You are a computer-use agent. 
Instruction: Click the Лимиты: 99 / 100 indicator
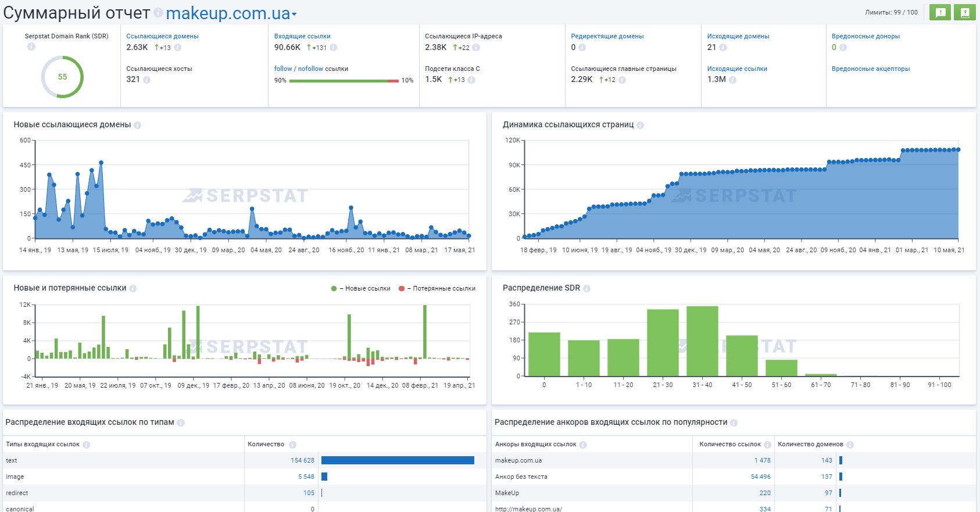pyautogui.click(x=891, y=12)
